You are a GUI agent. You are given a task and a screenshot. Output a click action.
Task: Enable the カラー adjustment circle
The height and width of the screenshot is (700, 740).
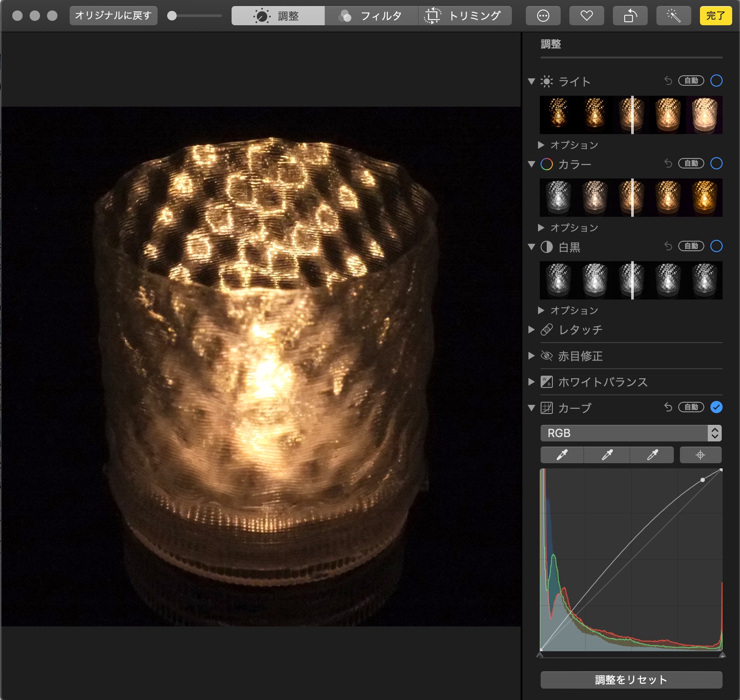click(716, 163)
